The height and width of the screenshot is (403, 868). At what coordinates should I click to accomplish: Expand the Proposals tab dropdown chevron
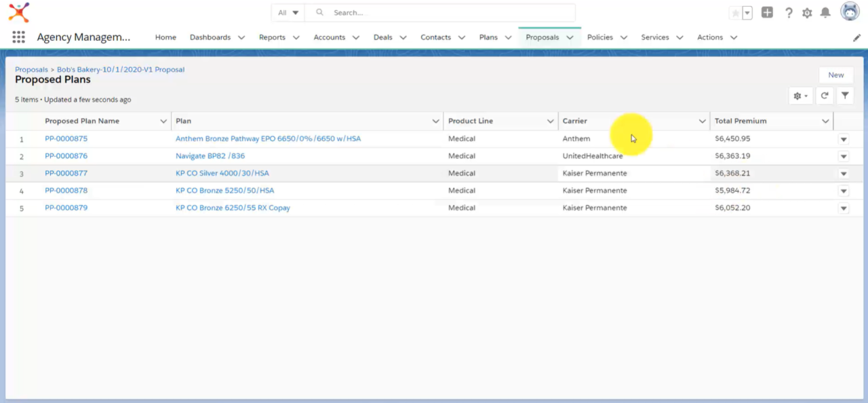[x=570, y=37]
